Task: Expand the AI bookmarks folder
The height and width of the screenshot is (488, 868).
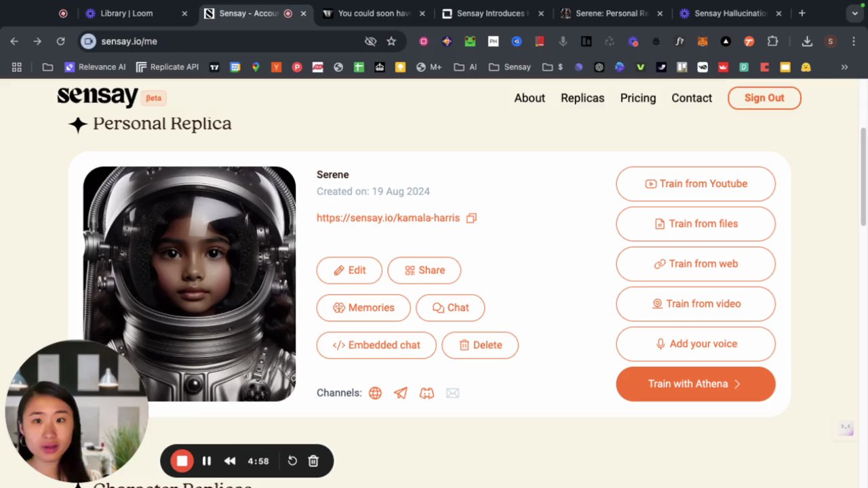Action: tap(465, 67)
